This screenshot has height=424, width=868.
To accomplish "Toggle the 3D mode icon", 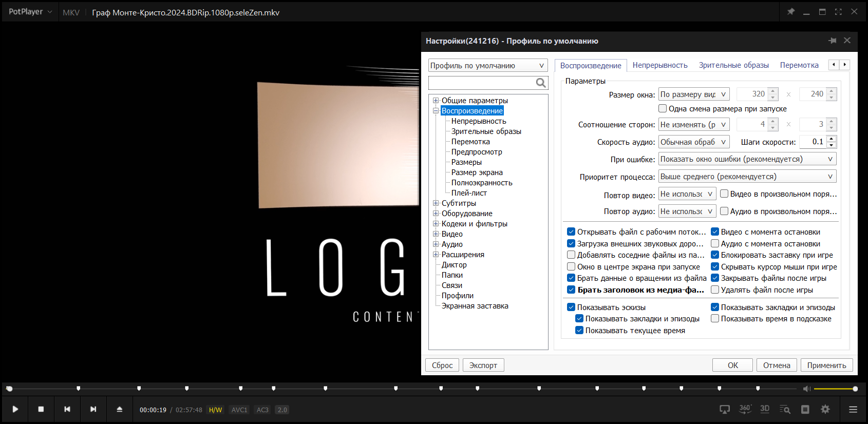I will click(x=765, y=409).
